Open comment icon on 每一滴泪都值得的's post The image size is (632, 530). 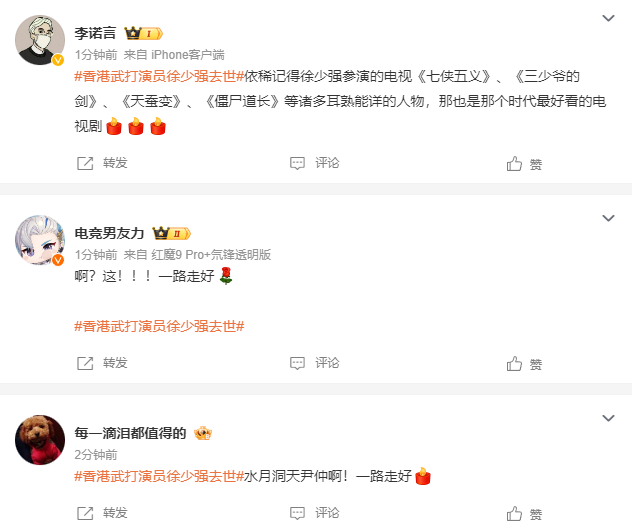(x=297, y=513)
